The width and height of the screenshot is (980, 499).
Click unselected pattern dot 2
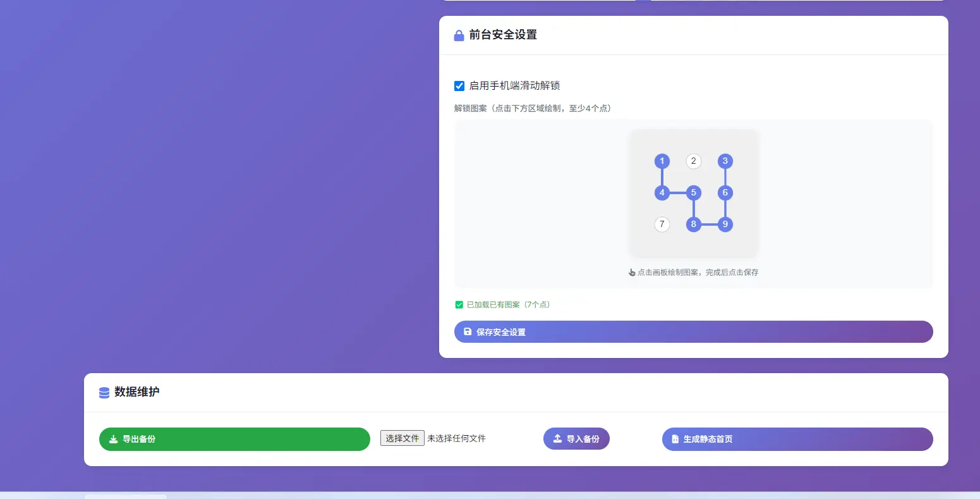click(x=694, y=161)
